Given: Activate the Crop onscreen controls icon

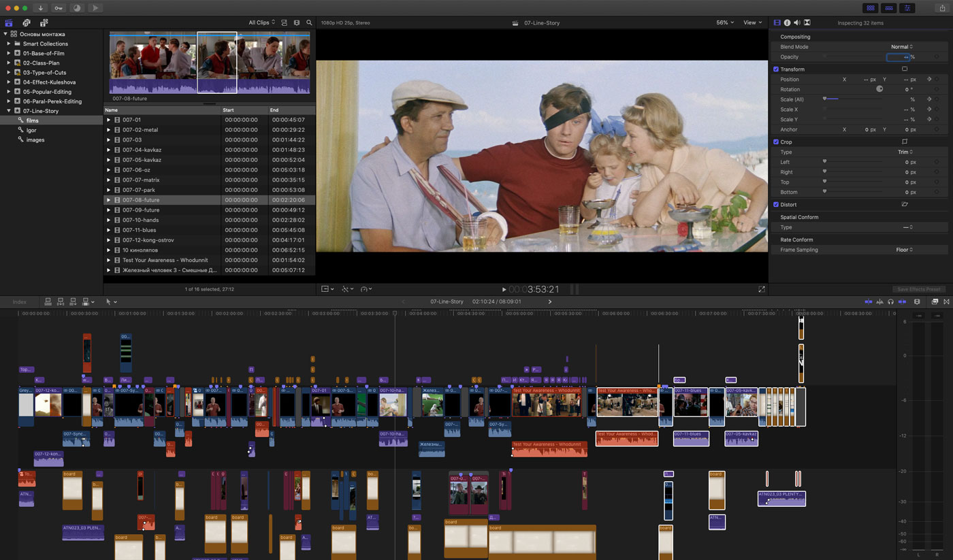Looking at the screenshot, I should pyautogui.click(x=905, y=142).
